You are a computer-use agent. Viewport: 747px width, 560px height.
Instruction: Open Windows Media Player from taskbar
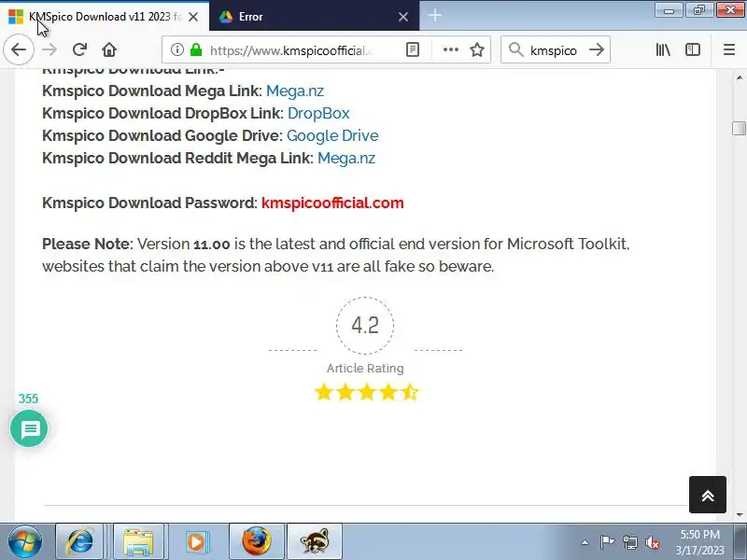[196, 542]
